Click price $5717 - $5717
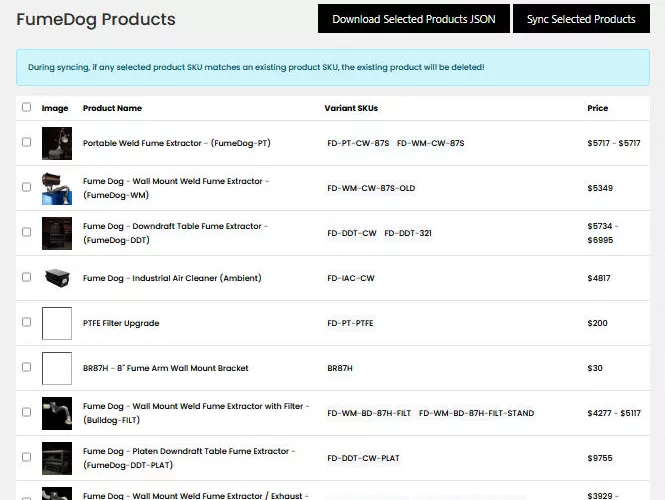 coord(614,143)
